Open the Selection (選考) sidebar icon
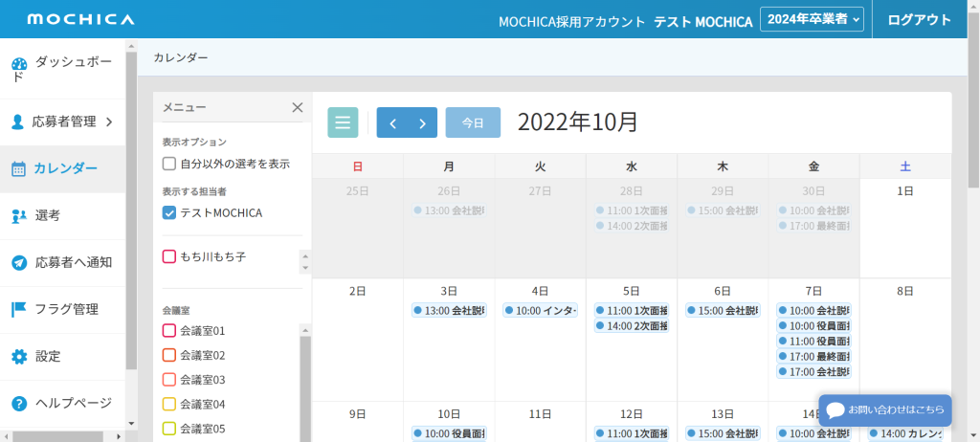Screen dimensions: 980x442 pos(18,216)
